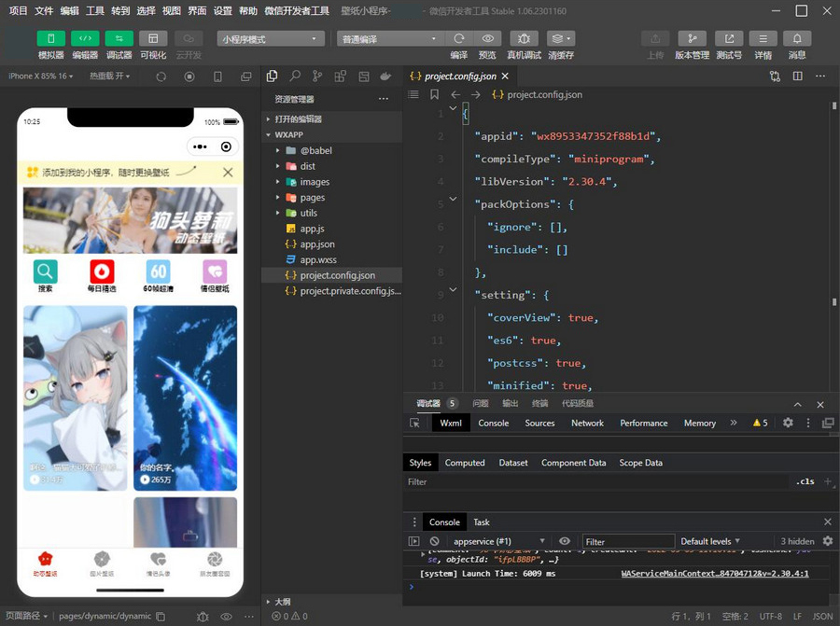Click the WAServiceMainContext source link
The height and width of the screenshot is (626, 840).
click(x=714, y=574)
